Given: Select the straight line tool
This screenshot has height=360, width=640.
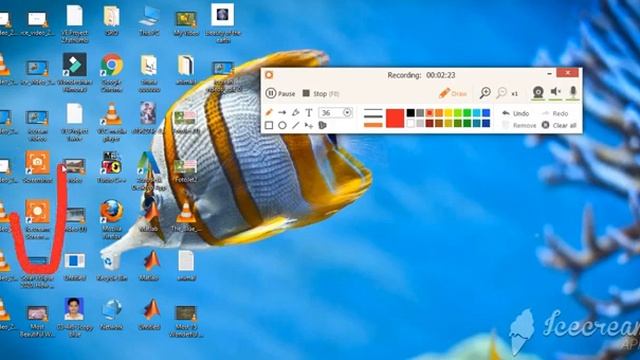Looking at the screenshot, I should [296, 125].
